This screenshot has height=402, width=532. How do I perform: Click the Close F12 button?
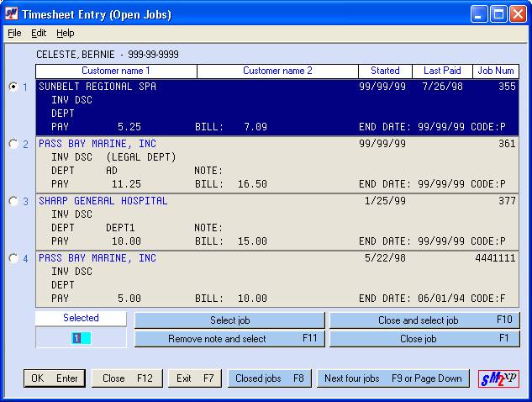(127, 378)
